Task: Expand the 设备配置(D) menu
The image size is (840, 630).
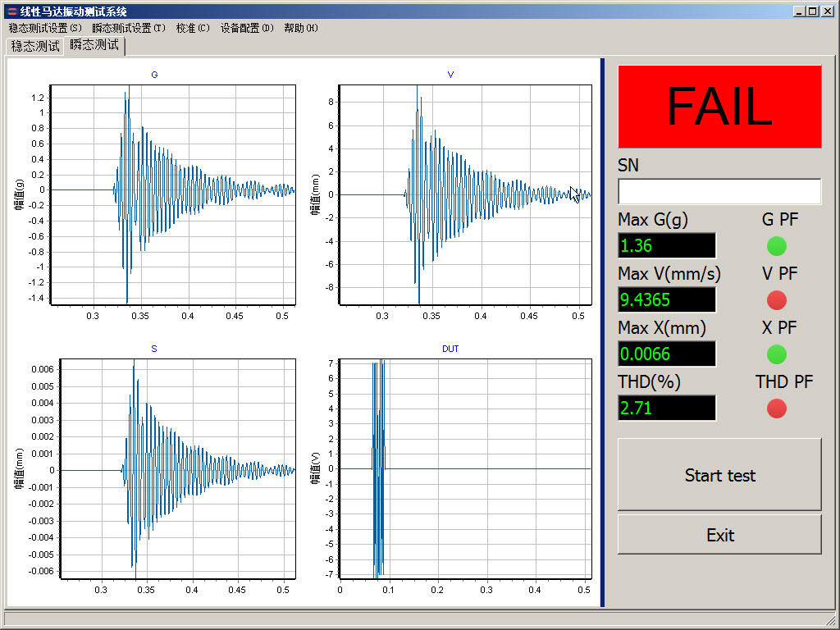Action: point(246,28)
